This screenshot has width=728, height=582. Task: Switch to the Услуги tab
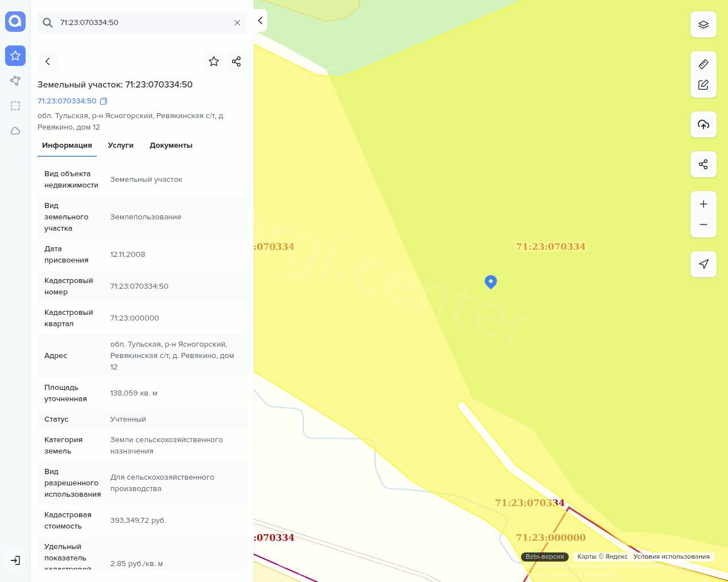point(121,145)
